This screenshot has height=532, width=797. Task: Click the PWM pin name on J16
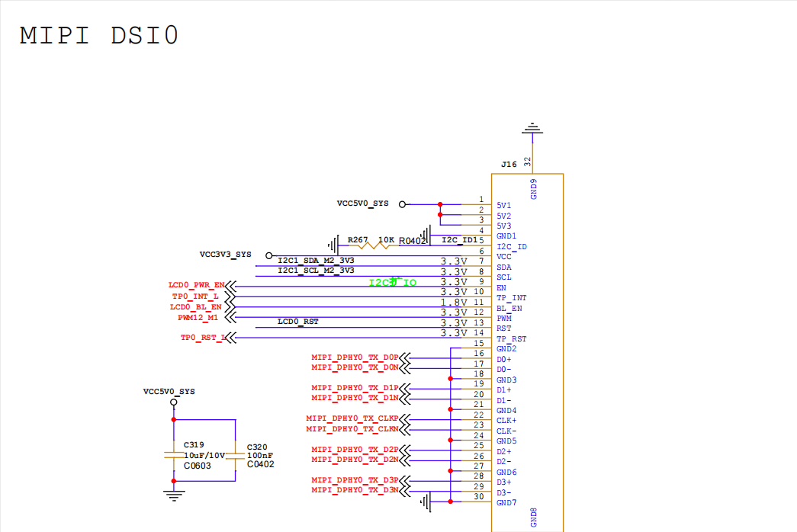(504, 319)
